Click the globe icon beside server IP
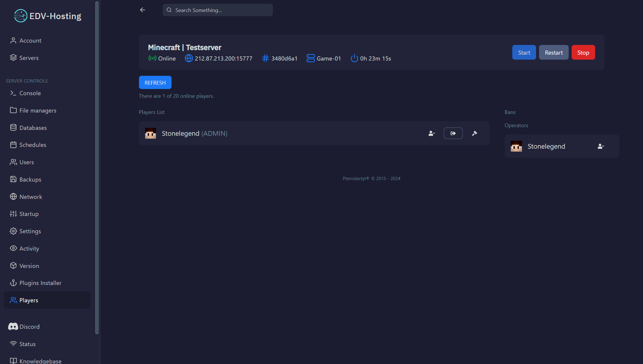The width and height of the screenshot is (643, 364). [x=189, y=58]
